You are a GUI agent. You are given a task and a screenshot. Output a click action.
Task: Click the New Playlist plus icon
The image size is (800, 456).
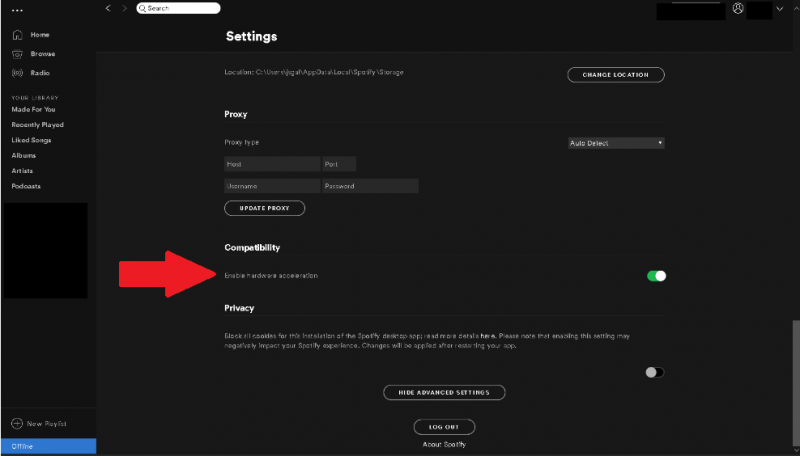[x=17, y=424]
